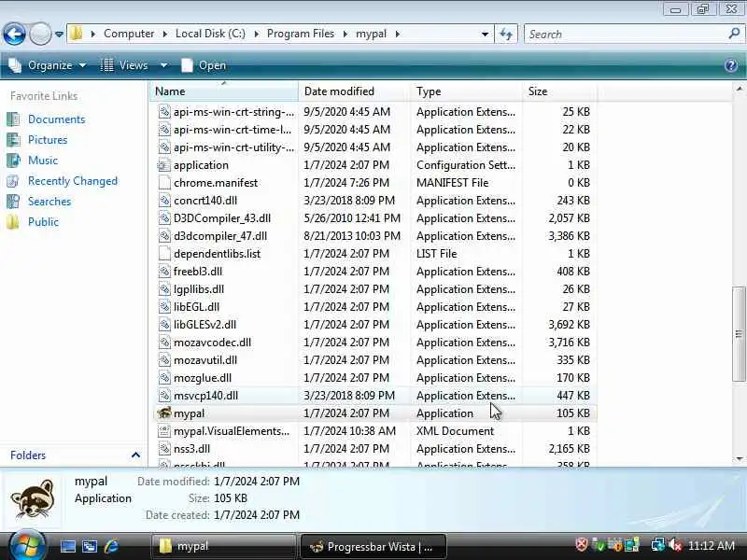Select the mypal application raccoon icon

coord(164,413)
